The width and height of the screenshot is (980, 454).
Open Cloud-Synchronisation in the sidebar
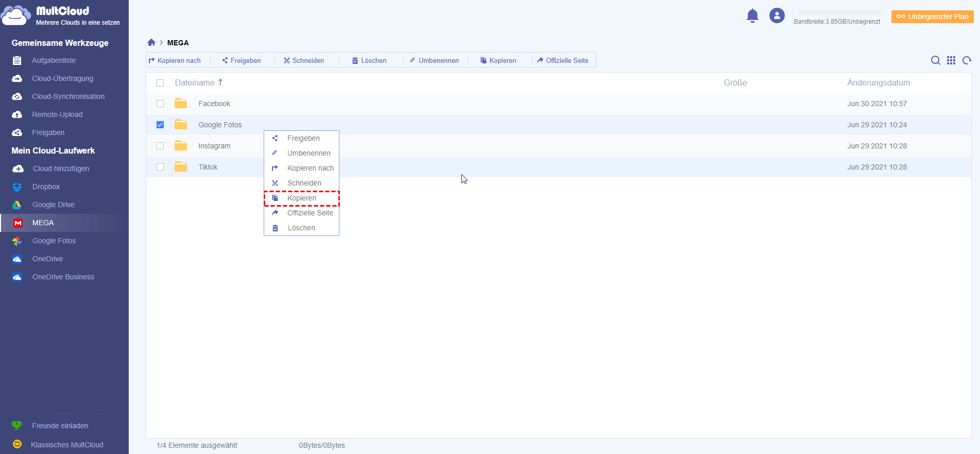click(68, 96)
